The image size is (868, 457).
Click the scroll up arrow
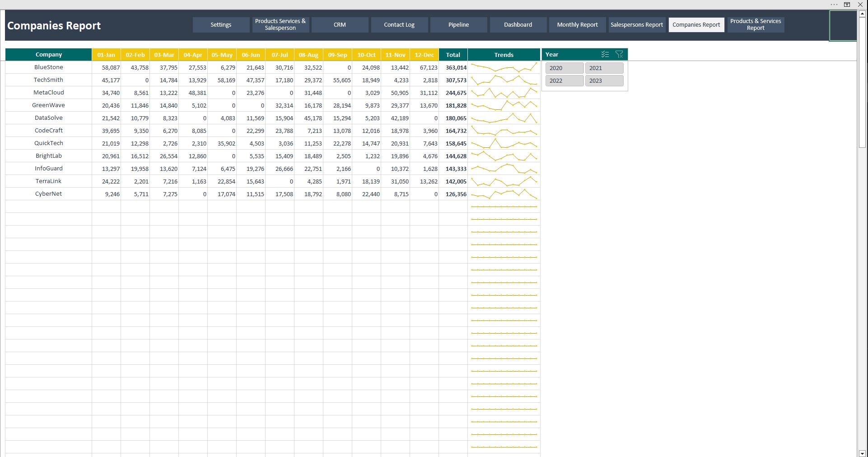pos(862,14)
